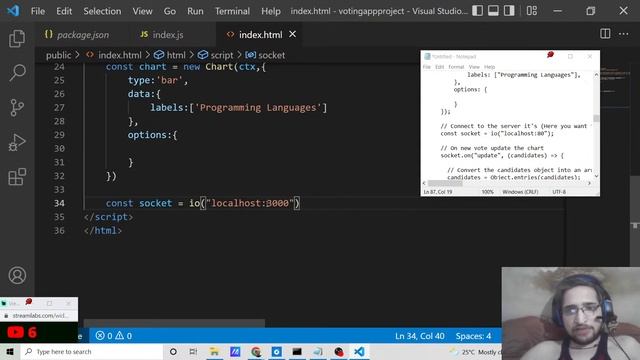Image resolution: width=640 pixels, height=360 pixels.
Task: Open the Edit menu in VS Code
Action: click(x=64, y=11)
